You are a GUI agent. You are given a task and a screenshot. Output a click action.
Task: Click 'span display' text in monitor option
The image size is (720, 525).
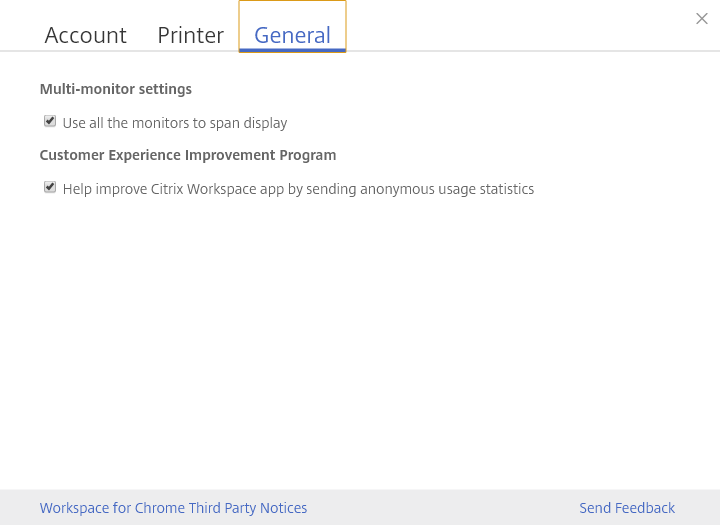[x=248, y=123]
